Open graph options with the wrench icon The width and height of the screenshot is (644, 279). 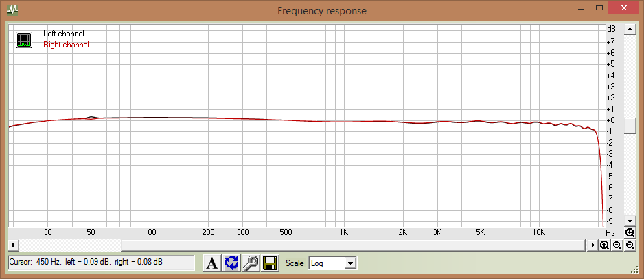(251, 263)
